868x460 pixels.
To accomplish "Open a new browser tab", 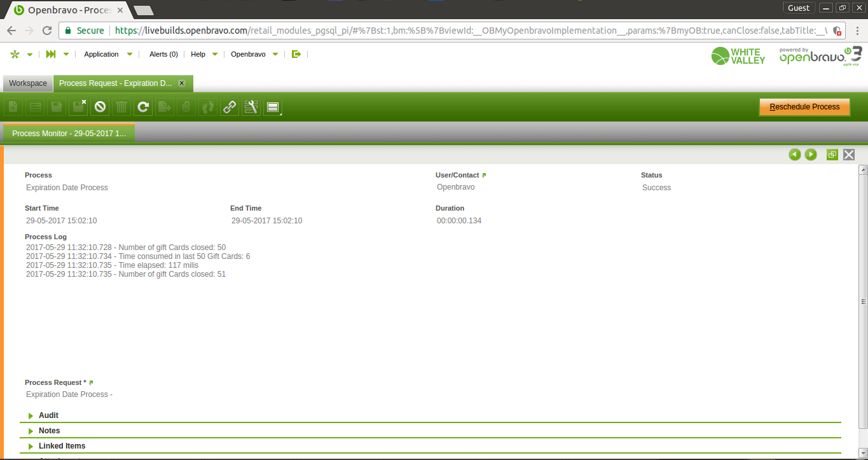I will (144, 10).
